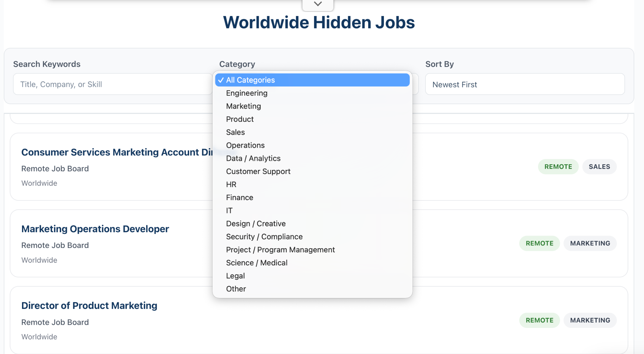This screenshot has height=354, width=644.
Task: Select Data / Analytics category
Action: 312,158
